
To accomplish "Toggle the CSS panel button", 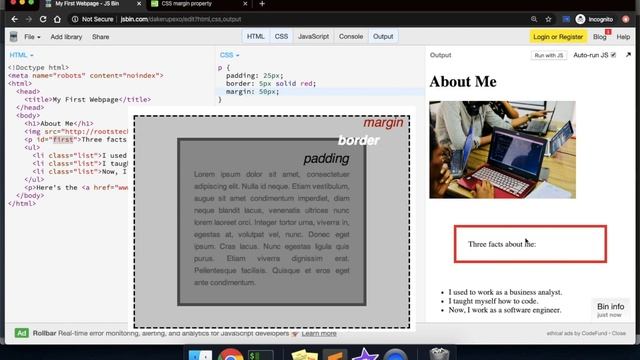I will pyautogui.click(x=281, y=36).
